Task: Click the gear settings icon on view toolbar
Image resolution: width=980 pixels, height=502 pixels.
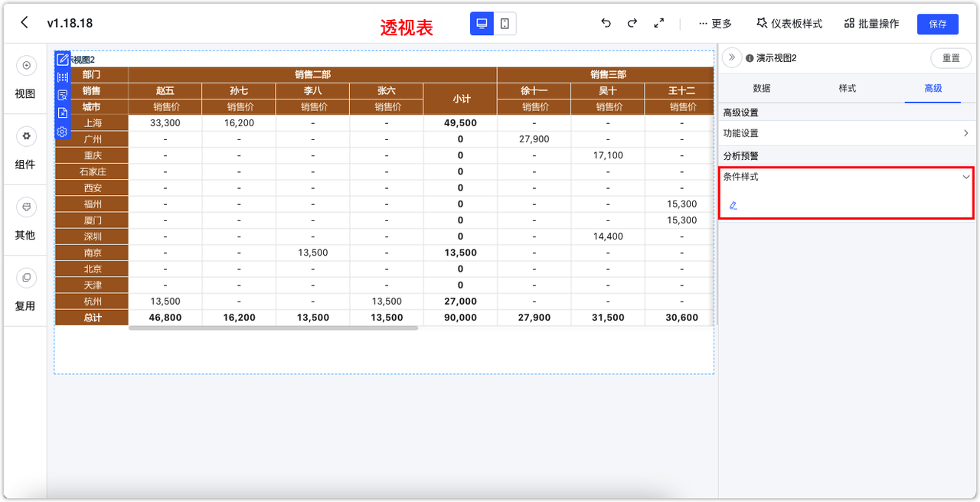Action: [x=63, y=132]
